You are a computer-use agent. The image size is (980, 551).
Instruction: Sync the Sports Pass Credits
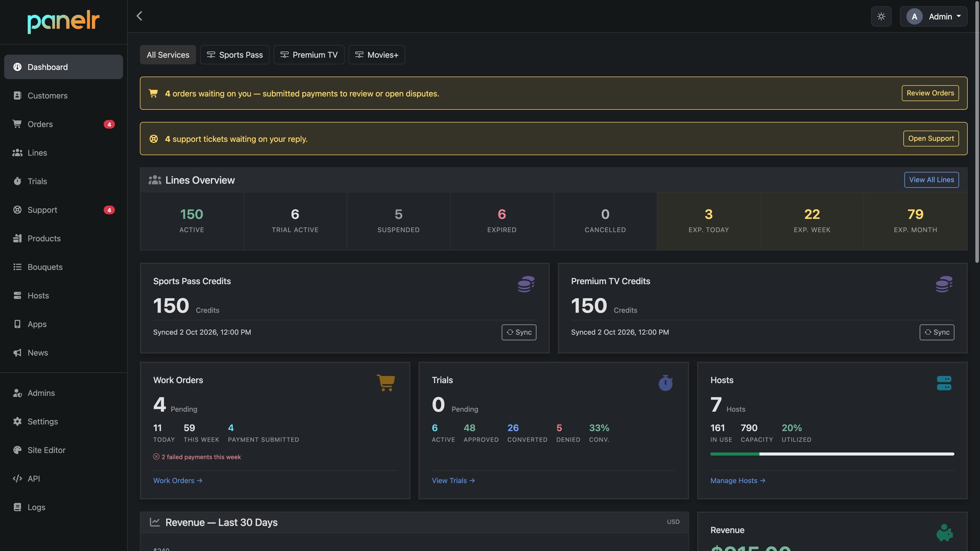pyautogui.click(x=519, y=332)
